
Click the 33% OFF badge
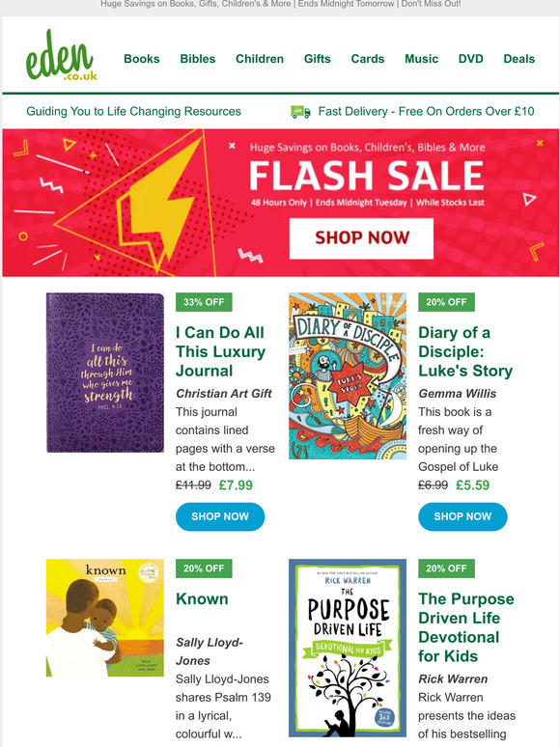coord(204,302)
